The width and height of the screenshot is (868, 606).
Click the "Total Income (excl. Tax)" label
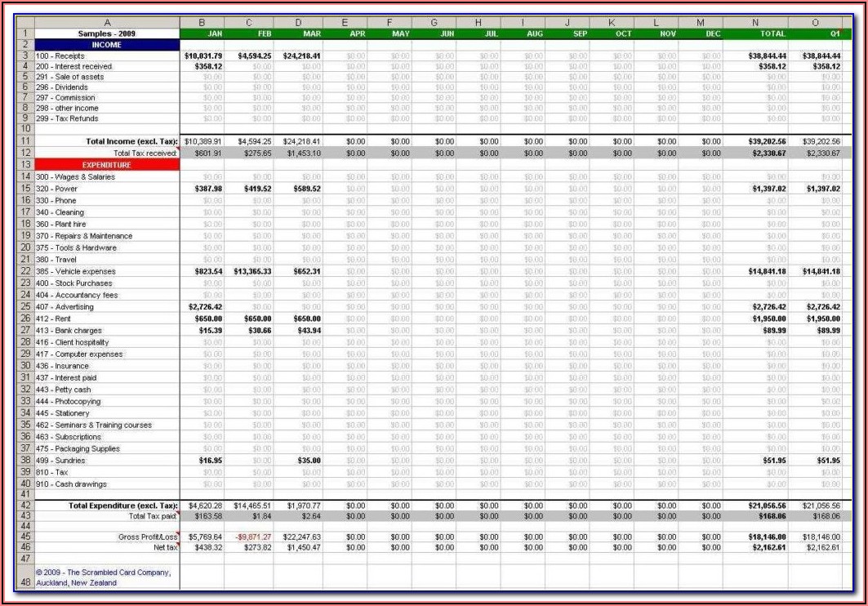point(131,141)
